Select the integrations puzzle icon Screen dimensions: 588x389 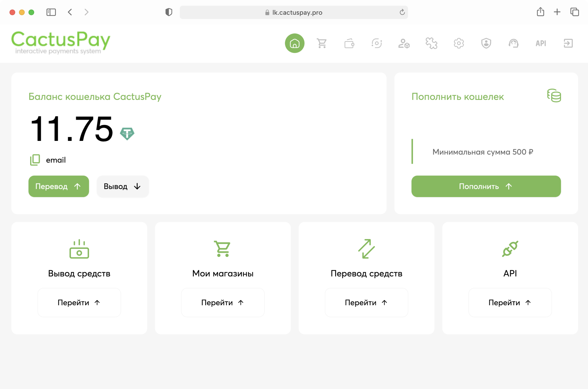click(431, 43)
